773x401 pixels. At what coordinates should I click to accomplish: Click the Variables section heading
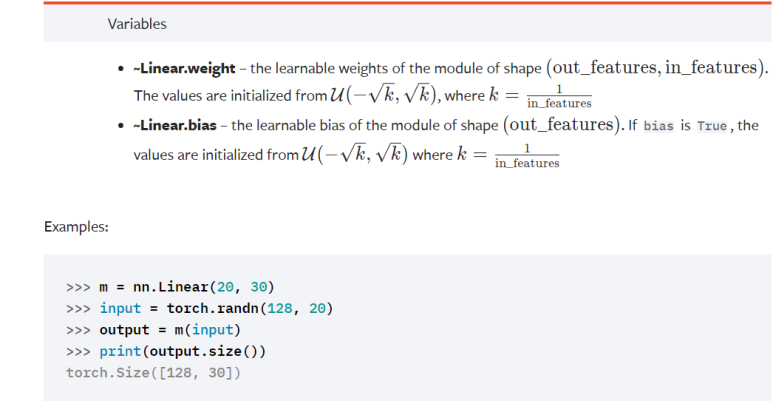click(137, 23)
